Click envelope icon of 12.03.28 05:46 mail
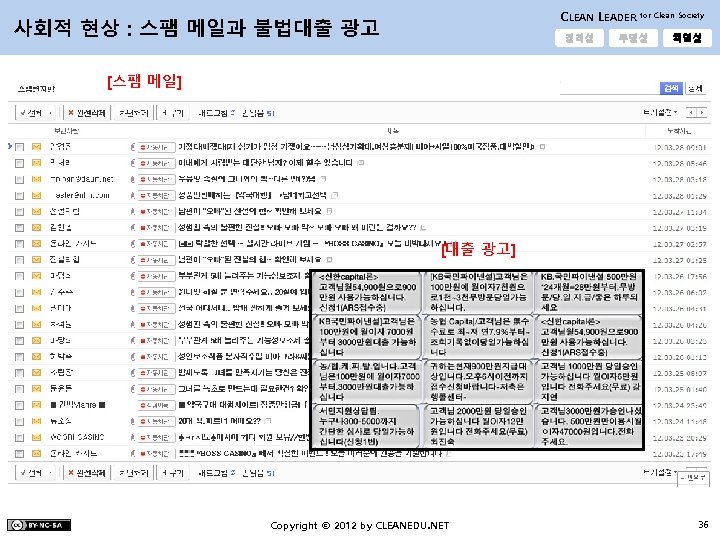Screen dimensions: 720x540 tap(36, 163)
